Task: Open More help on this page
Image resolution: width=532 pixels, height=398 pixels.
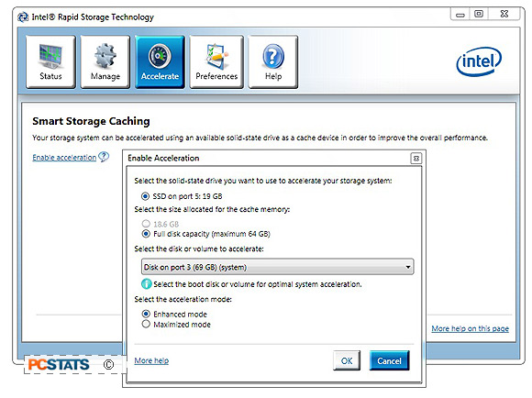Action: 470,328
